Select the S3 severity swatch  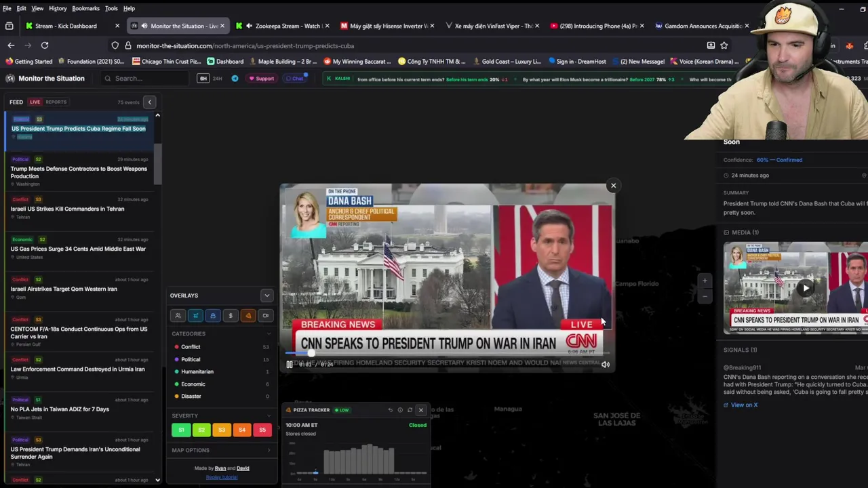222,430
